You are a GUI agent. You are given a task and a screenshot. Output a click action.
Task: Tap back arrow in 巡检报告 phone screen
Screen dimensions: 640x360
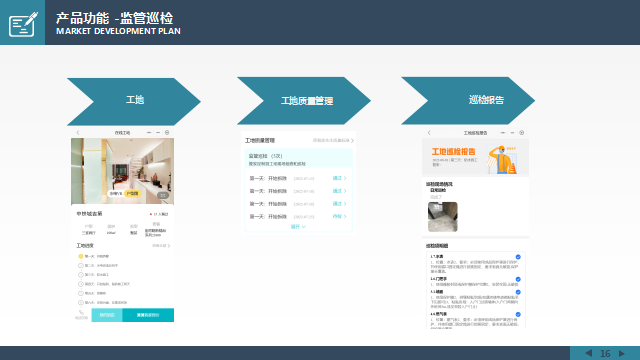[429, 133]
